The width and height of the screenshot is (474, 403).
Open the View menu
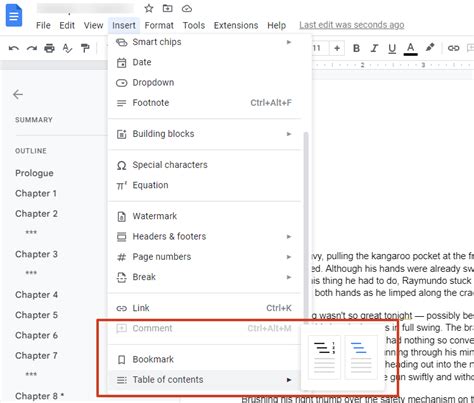click(x=93, y=25)
